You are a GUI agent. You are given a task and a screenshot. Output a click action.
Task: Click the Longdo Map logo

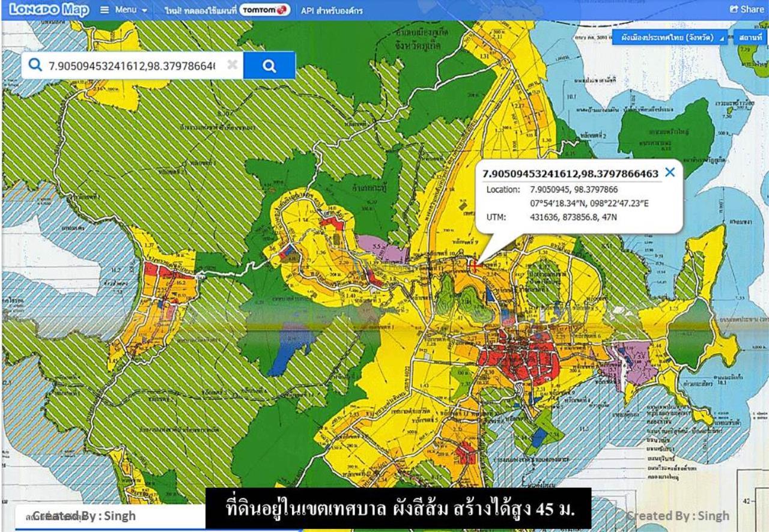(x=49, y=10)
